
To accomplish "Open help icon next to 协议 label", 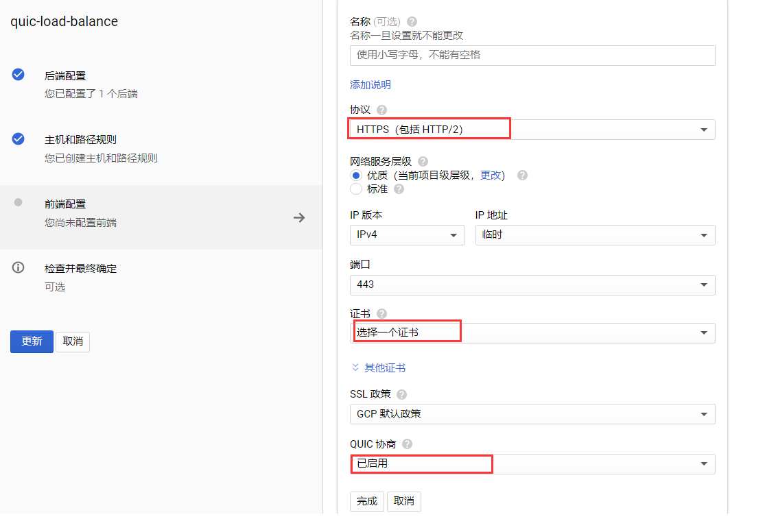I will coord(382,110).
